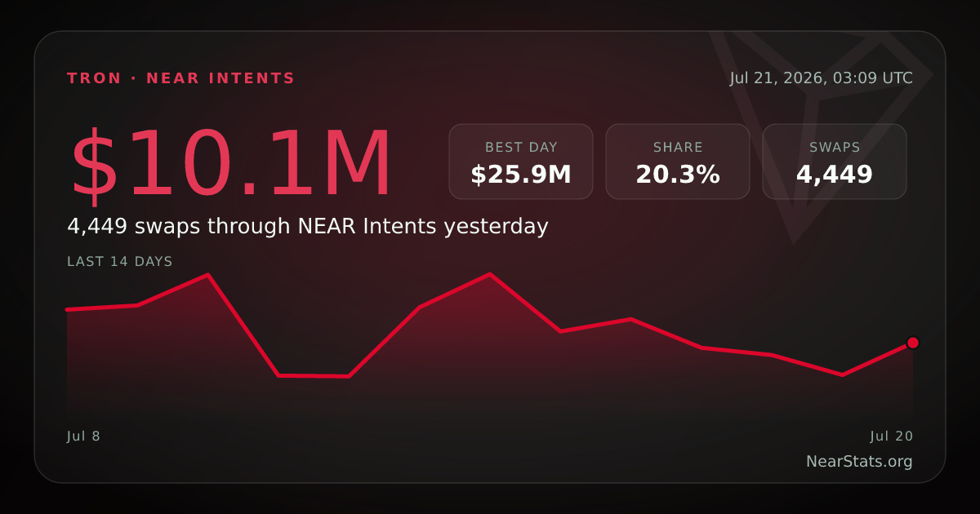
Task: Select the large $10.1M volume figure
Action: click(x=231, y=166)
